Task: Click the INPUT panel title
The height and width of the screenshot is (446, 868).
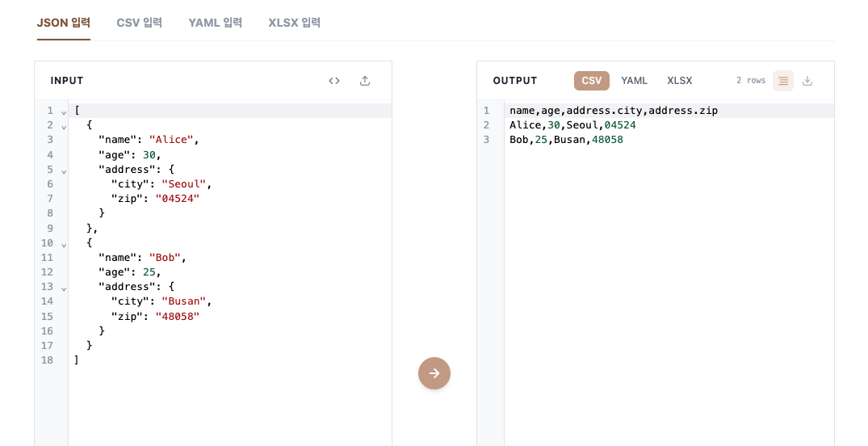Action: click(67, 81)
